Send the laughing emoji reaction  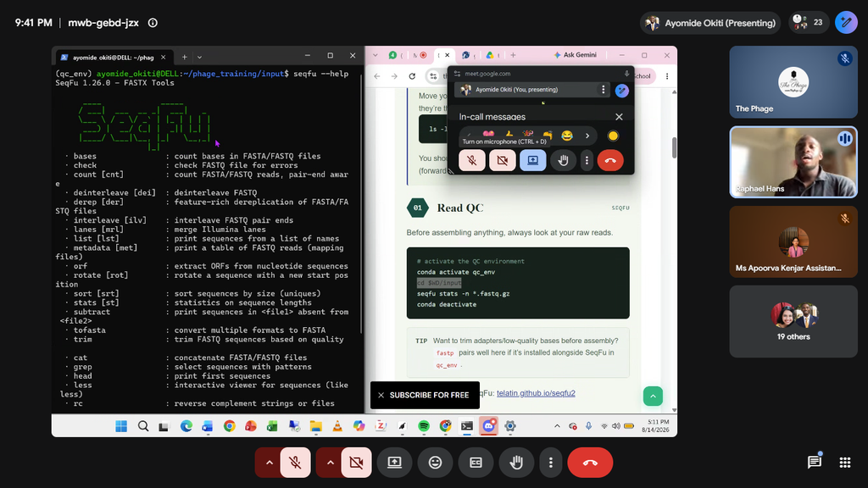567,136
